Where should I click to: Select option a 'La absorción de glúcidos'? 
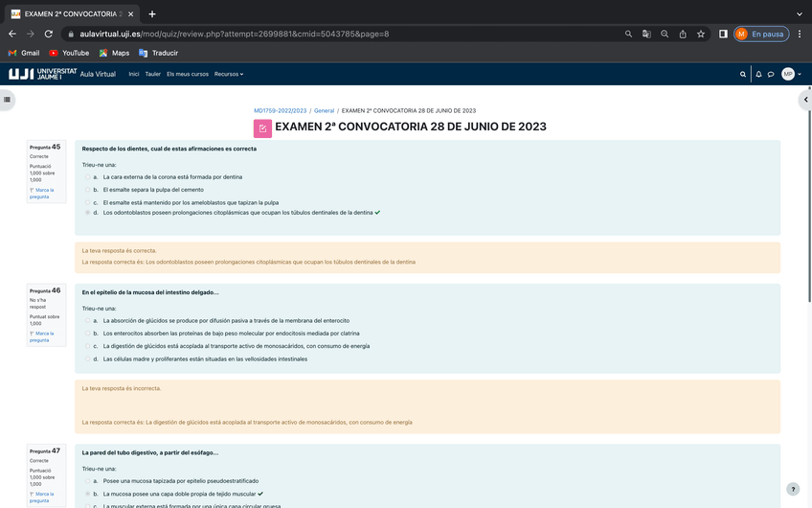(x=87, y=320)
